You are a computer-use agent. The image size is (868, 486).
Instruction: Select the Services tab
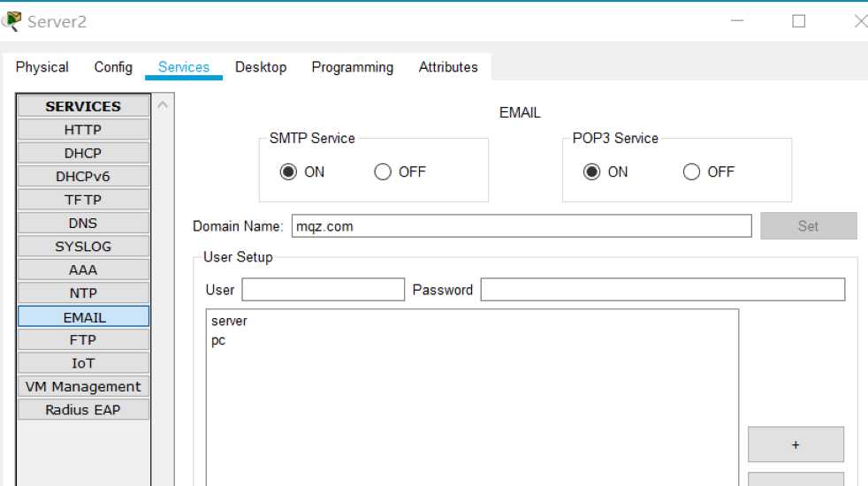(184, 67)
